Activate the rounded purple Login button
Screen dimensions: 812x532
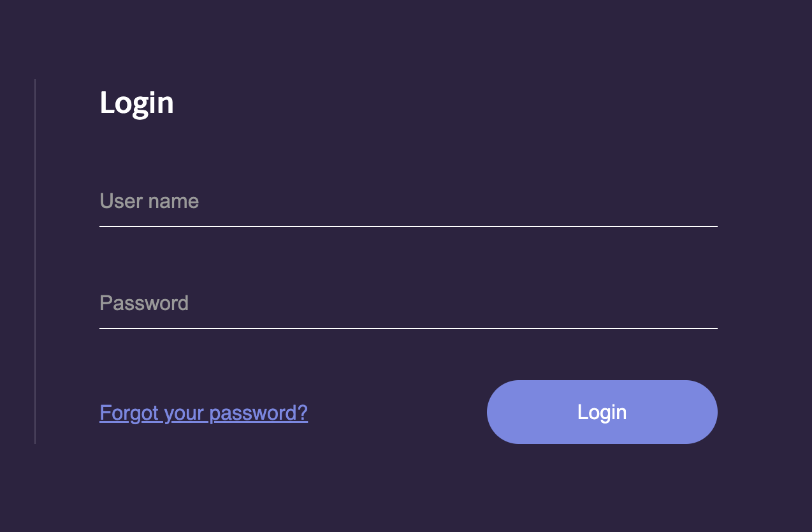point(602,412)
